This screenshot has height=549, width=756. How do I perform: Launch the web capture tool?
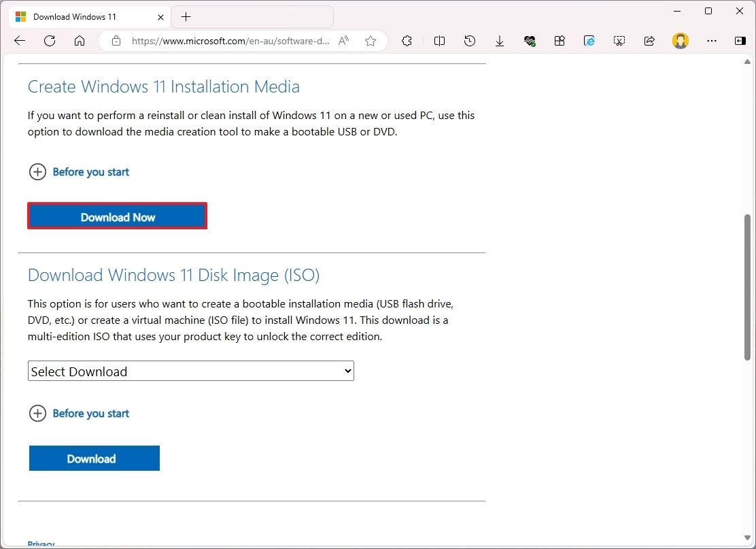click(x=619, y=41)
